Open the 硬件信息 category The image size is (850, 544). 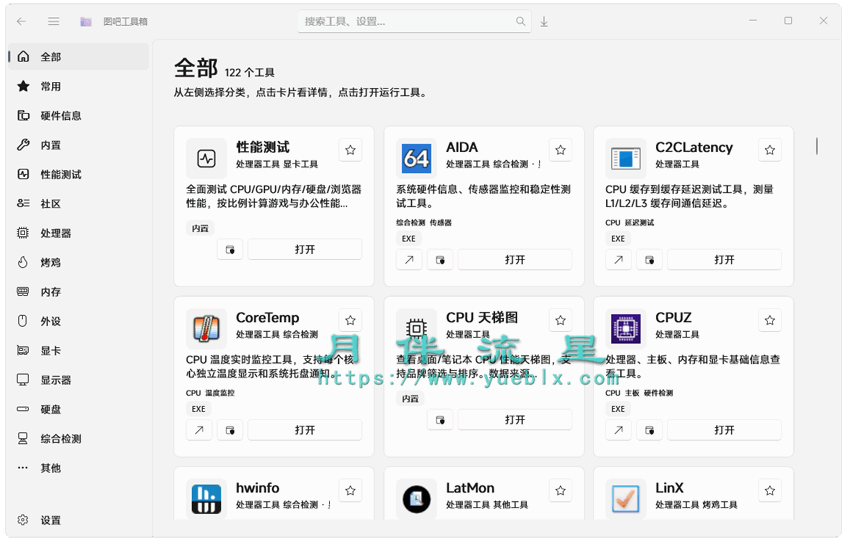pyautogui.click(x=79, y=115)
